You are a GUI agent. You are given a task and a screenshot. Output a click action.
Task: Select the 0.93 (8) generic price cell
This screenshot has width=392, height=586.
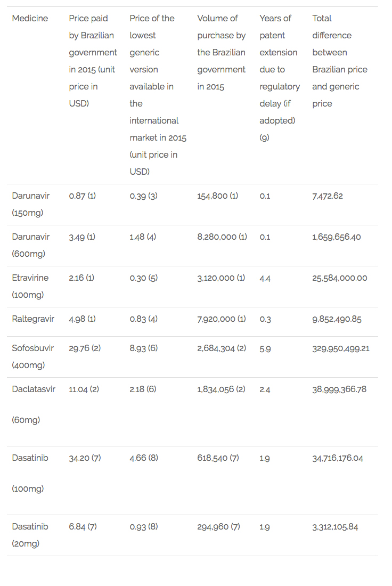(x=144, y=526)
